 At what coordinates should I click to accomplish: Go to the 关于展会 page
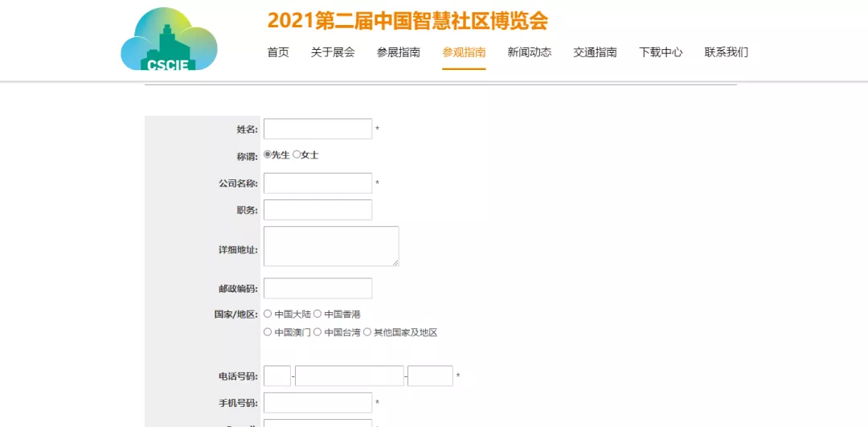point(333,52)
